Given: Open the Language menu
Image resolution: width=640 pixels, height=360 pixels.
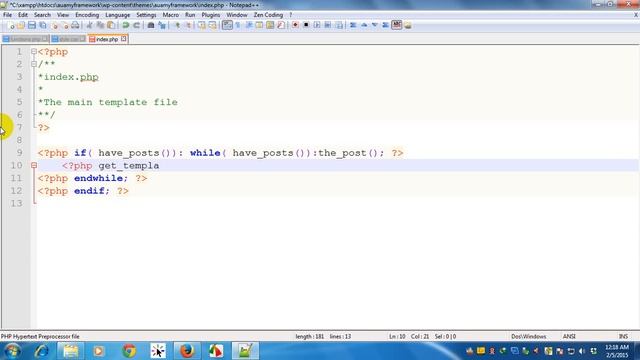Looking at the screenshot, I should tap(118, 15).
